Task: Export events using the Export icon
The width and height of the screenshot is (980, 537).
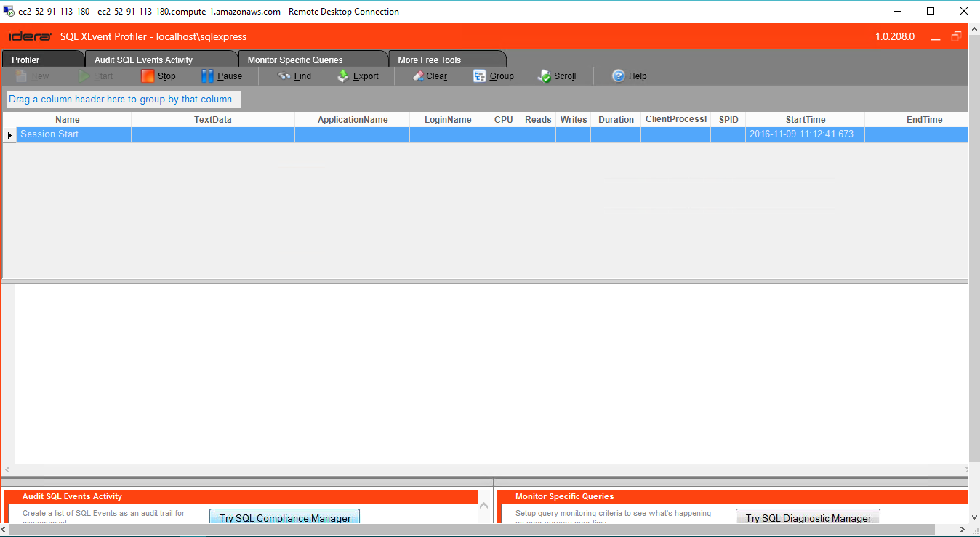Action: coord(343,76)
